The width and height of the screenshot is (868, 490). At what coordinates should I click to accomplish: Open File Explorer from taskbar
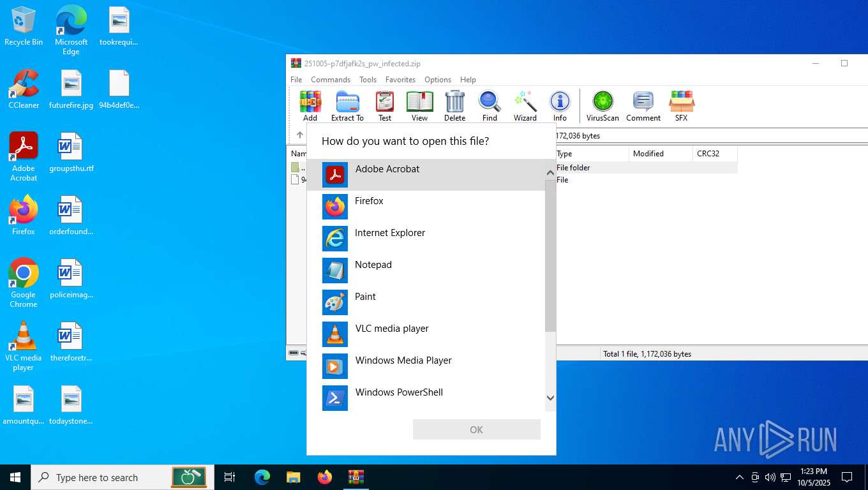(293, 477)
